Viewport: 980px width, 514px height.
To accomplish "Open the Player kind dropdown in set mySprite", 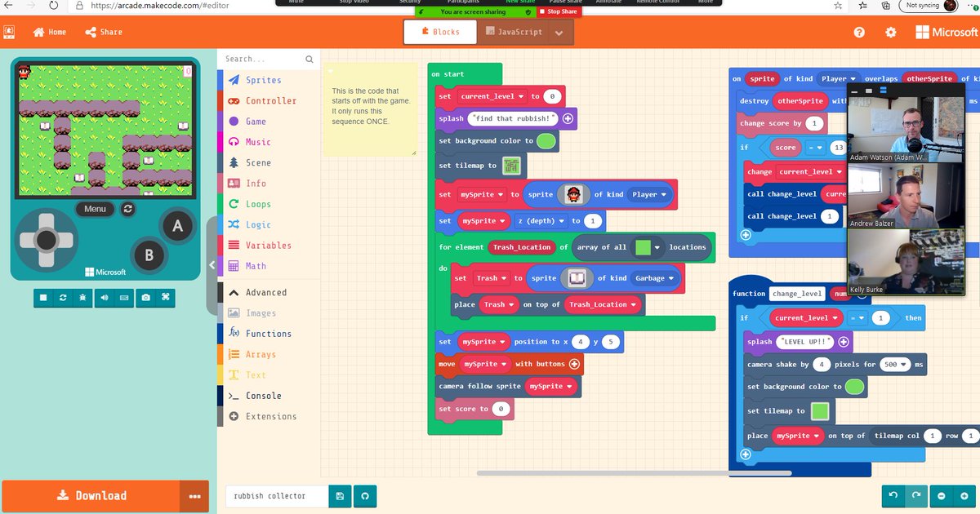I will point(649,195).
